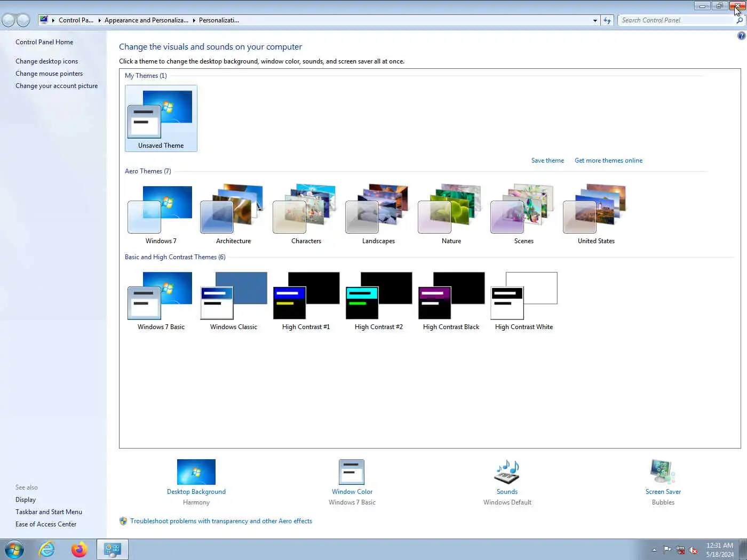Click the taskbar clock and date

720,550
